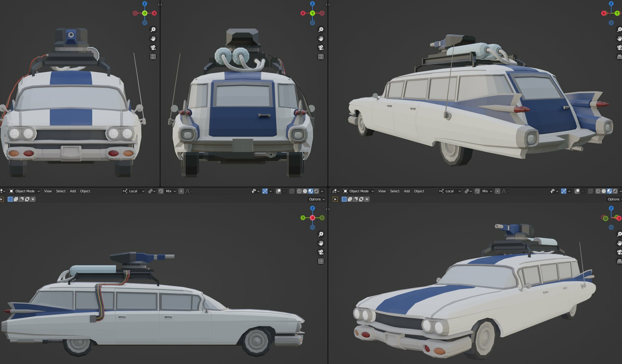Viewport: 622px width, 364px height.
Task: Open Object Mode dropdown in left header
Action: tap(25, 191)
